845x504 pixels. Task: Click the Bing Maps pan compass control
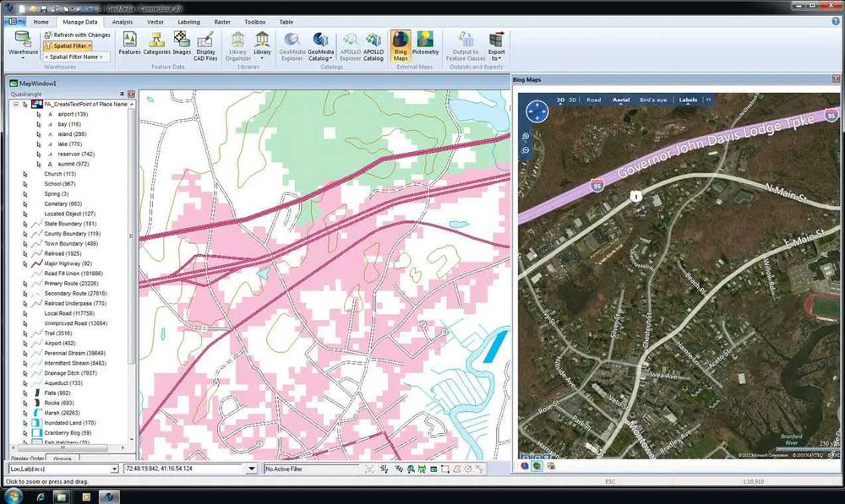pos(537,111)
